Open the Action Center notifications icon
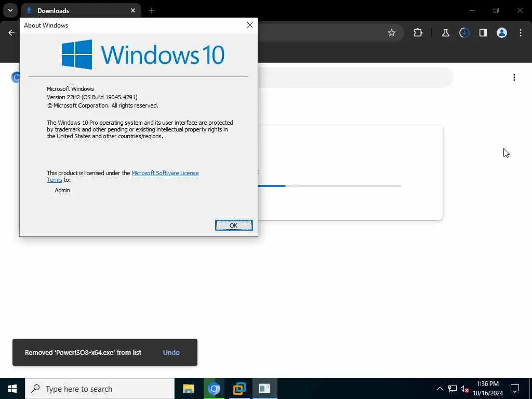The width and height of the screenshot is (532, 399). [x=515, y=389]
